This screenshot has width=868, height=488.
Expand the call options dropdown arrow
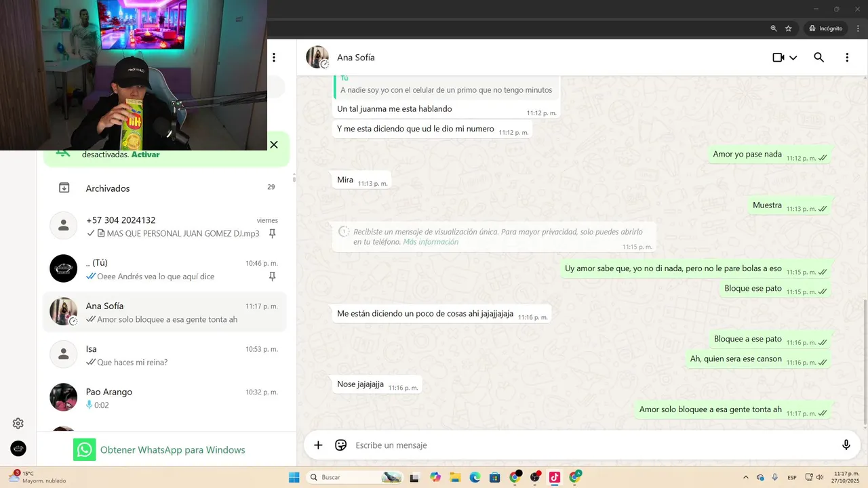[793, 58]
